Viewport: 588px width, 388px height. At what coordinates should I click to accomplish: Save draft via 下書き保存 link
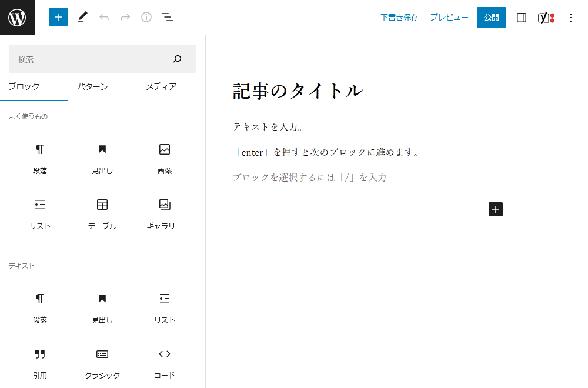click(x=399, y=18)
